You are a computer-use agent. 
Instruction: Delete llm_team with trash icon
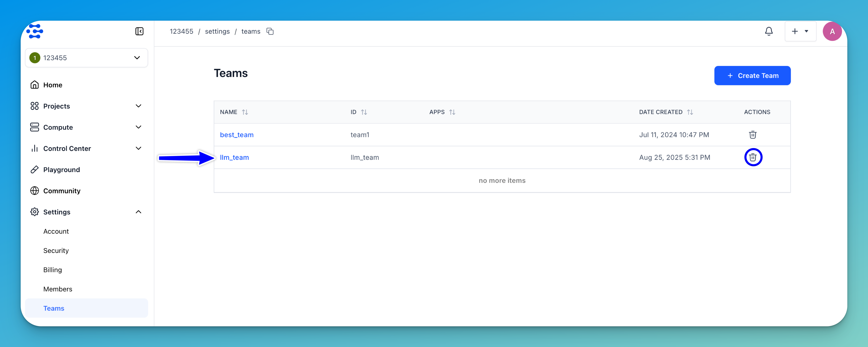(753, 158)
